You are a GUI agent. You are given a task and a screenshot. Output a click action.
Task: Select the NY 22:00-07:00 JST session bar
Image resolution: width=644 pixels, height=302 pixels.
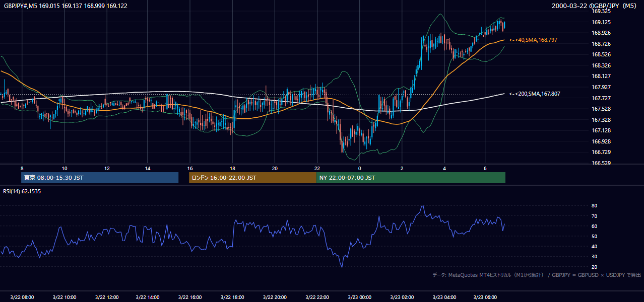tap(411, 178)
